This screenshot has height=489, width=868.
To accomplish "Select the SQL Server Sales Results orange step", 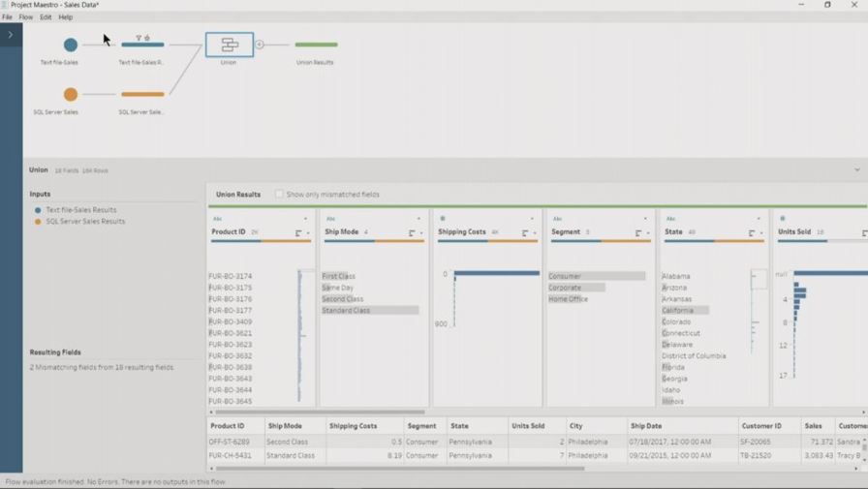I will coord(142,94).
